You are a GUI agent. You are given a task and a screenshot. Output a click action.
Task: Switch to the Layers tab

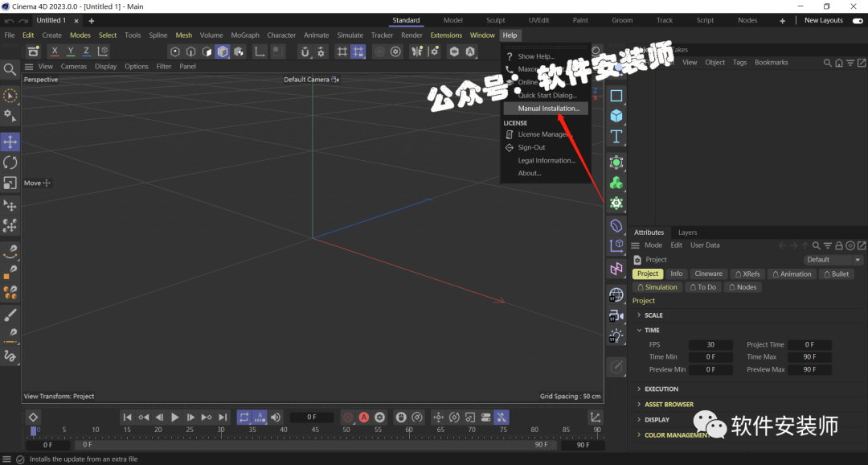click(x=687, y=232)
